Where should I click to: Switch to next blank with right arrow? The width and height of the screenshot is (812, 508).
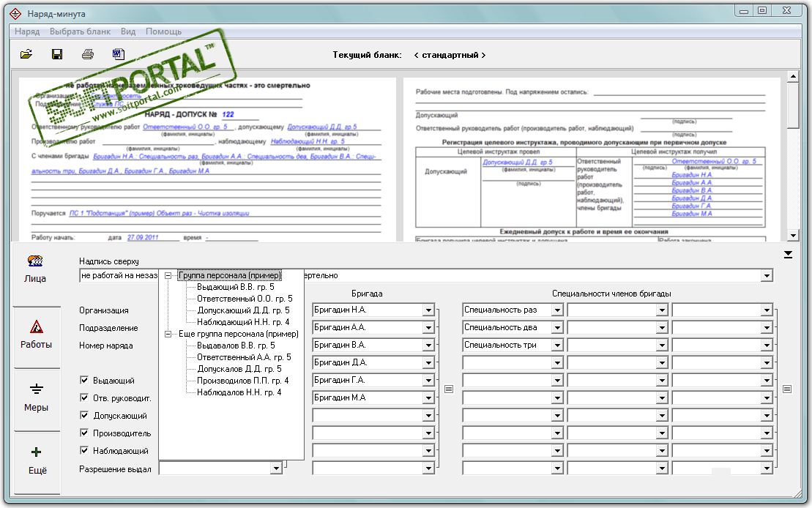pyautogui.click(x=484, y=55)
